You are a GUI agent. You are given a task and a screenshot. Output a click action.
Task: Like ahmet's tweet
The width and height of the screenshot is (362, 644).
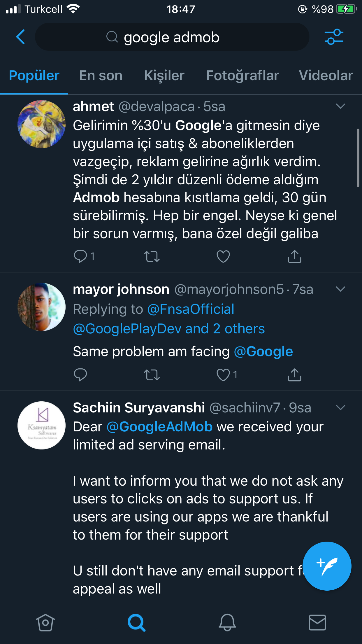coord(223,256)
